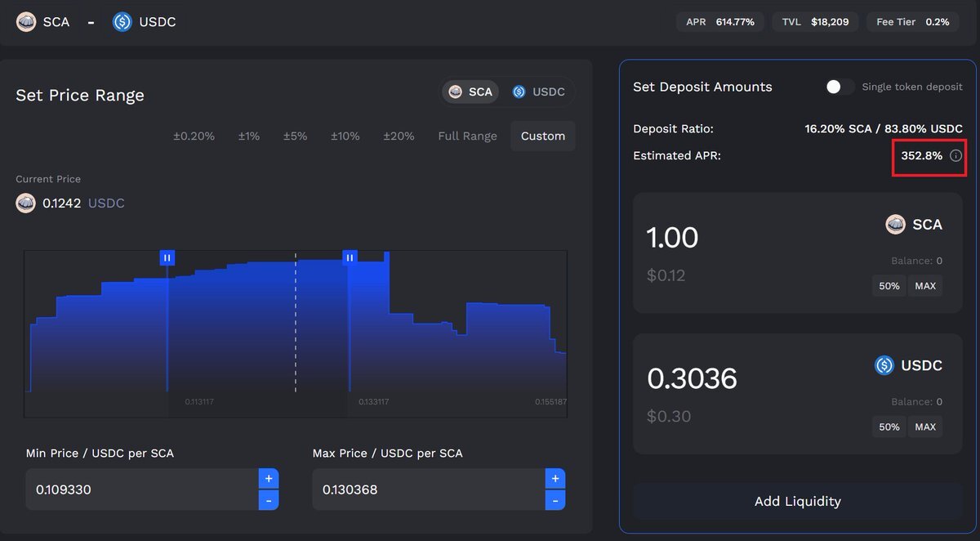Click the current price value 0.1242
Viewport: 980px width, 541px height.
click(61, 203)
